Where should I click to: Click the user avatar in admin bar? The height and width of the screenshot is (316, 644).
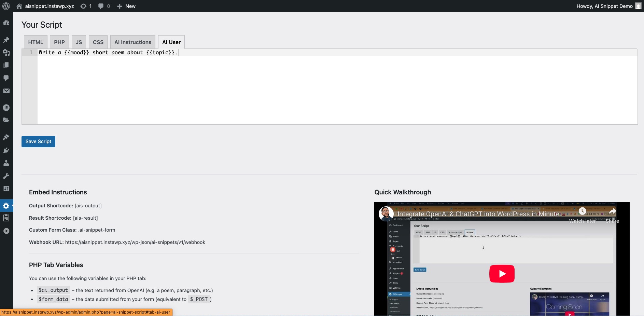[x=638, y=6]
